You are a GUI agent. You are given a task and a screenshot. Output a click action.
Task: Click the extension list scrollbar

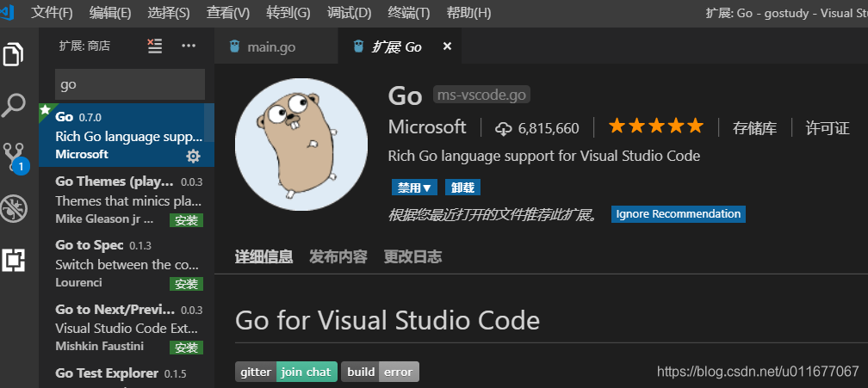[209, 121]
